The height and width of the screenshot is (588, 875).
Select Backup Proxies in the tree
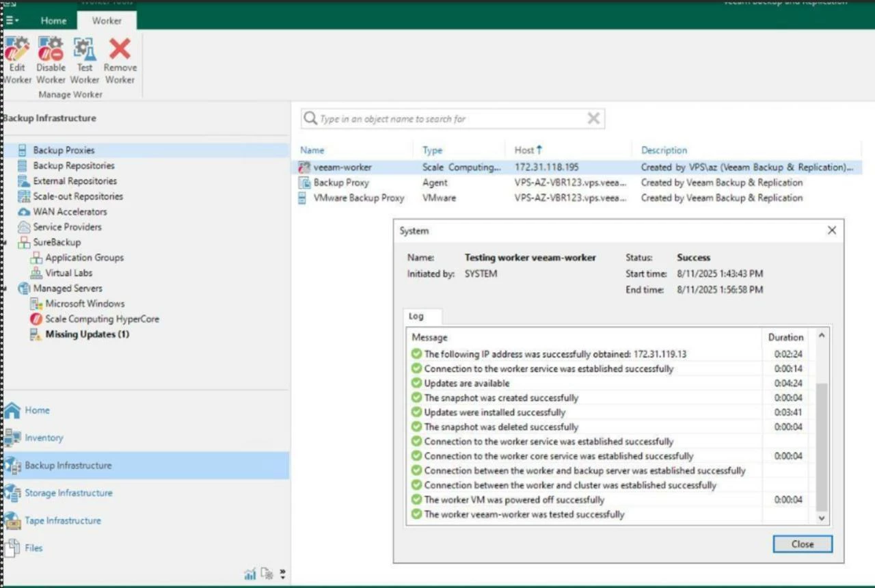coord(64,150)
